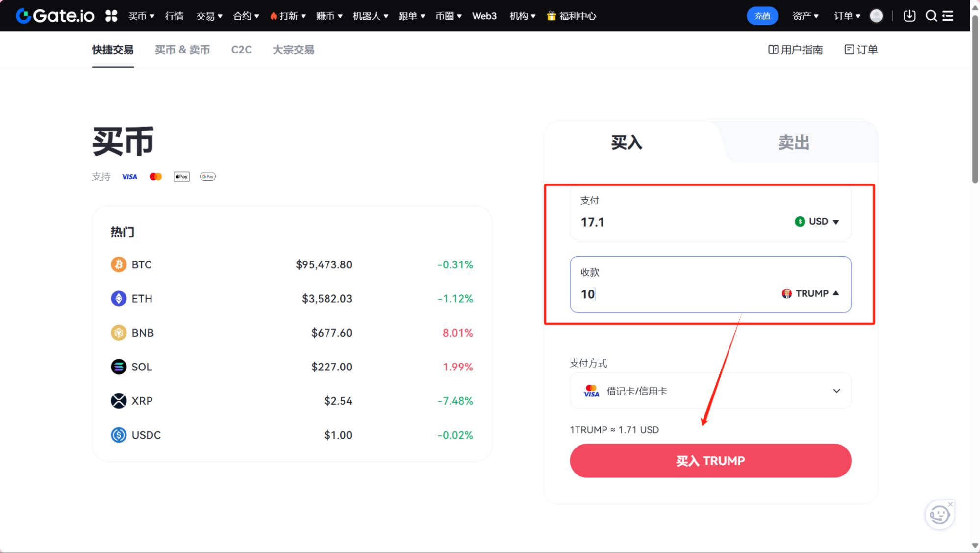Click USDC price $1.00
Screen dimensions: 980x553
click(x=338, y=435)
